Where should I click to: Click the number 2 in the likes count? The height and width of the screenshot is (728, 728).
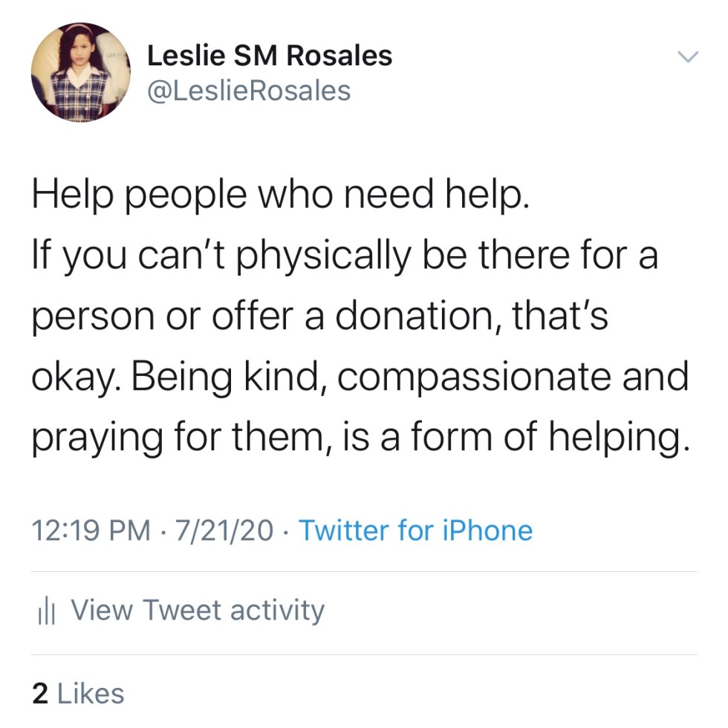tap(40, 693)
